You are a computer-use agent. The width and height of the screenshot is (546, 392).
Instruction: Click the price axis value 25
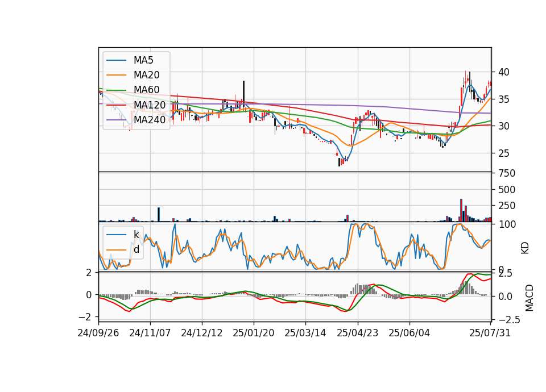point(504,153)
